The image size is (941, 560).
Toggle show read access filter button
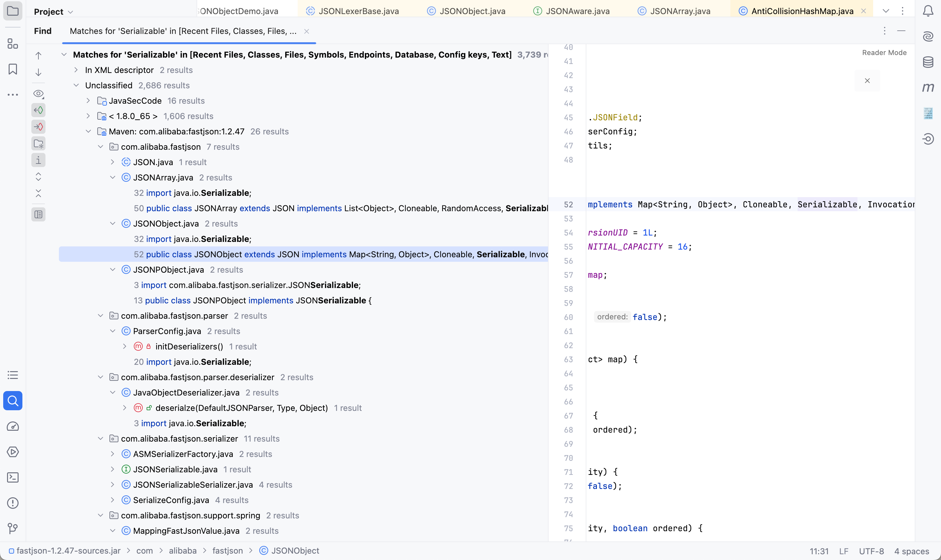(38, 110)
